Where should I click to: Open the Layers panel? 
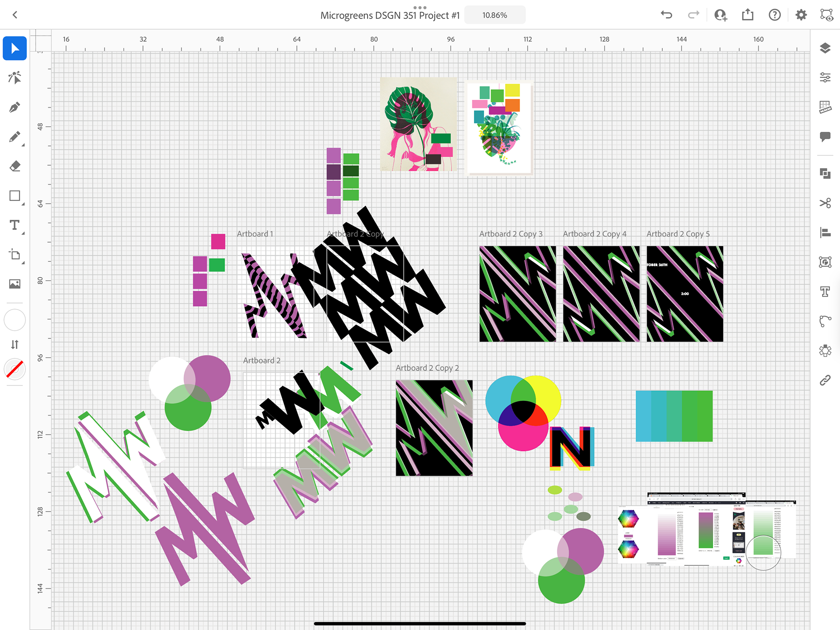pos(825,48)
